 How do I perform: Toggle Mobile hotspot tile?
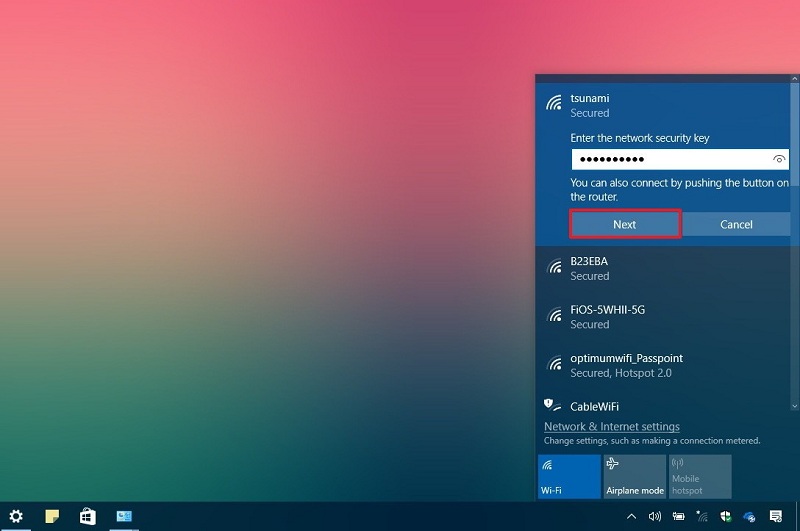700,477
